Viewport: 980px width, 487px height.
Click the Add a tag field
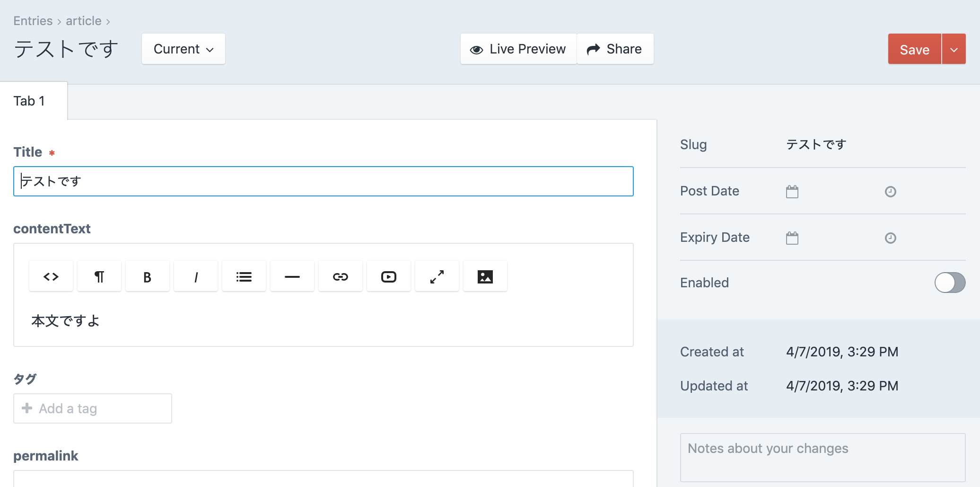click(93, 408)
